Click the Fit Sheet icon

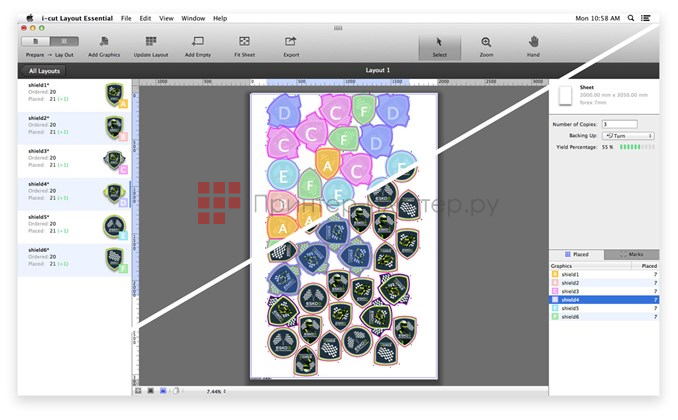243,41
